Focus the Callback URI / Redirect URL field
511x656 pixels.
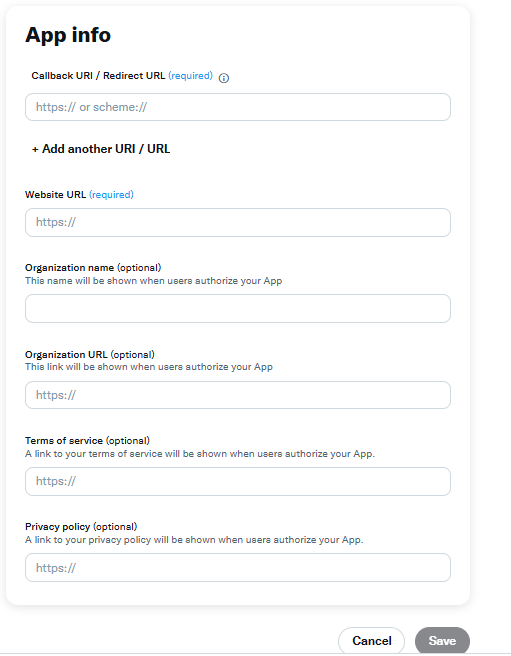[238, 107]
